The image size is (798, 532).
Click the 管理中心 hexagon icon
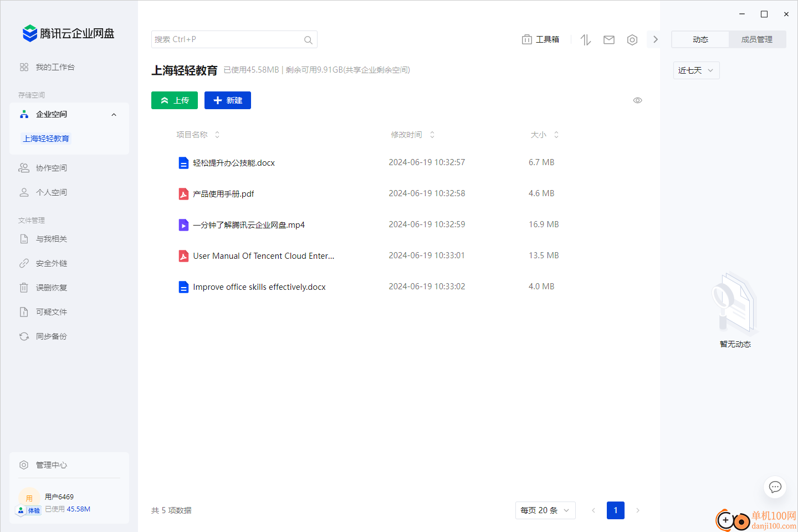pyautogui.click(x=24, y=465)
